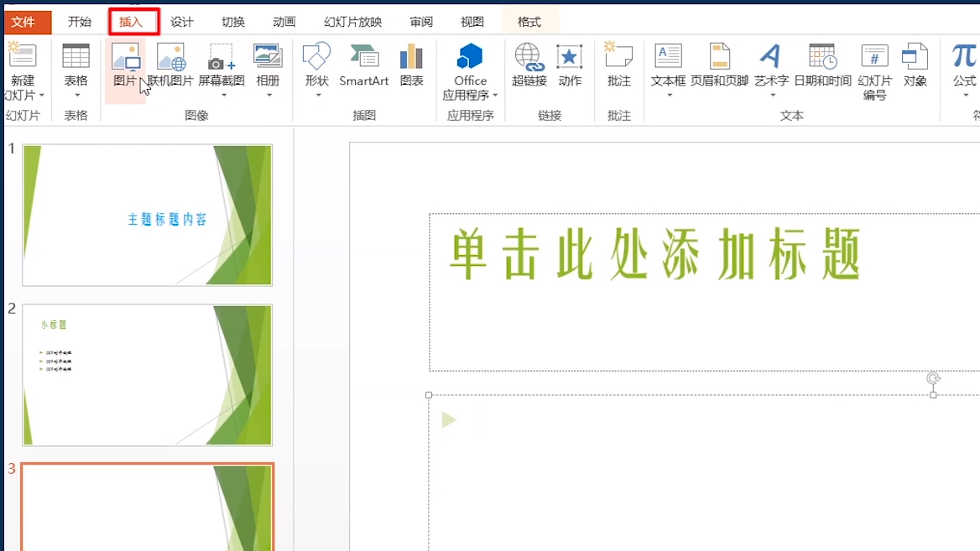
Task: Click the New Slide (新建幻灯片) icon
Action: (23, 55)
